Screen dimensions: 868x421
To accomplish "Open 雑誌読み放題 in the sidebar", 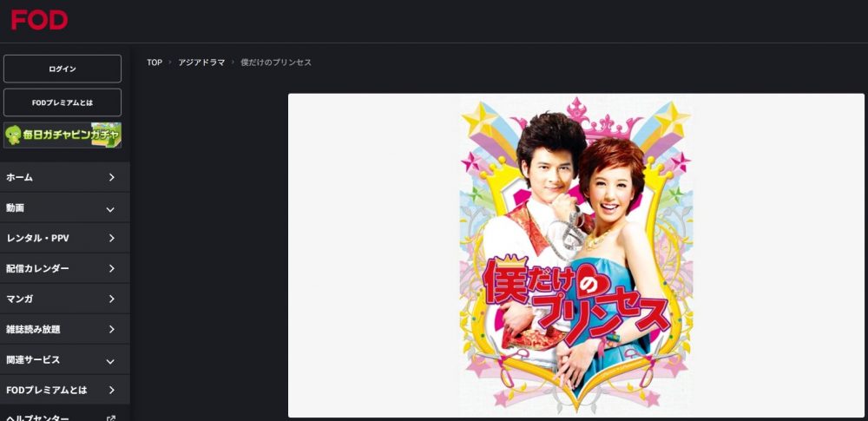I will tap(65, 330).
